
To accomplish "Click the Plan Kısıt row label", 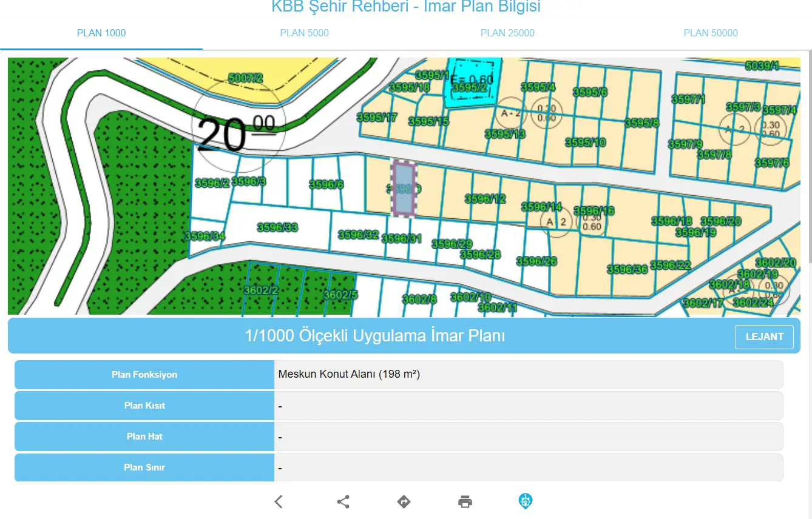I will tap(144, 406).
